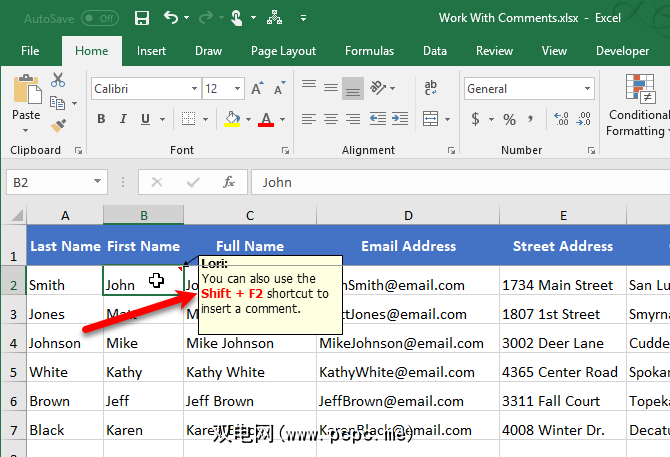
Task: Apply Percent Style number format
Action: pos(509,120)
